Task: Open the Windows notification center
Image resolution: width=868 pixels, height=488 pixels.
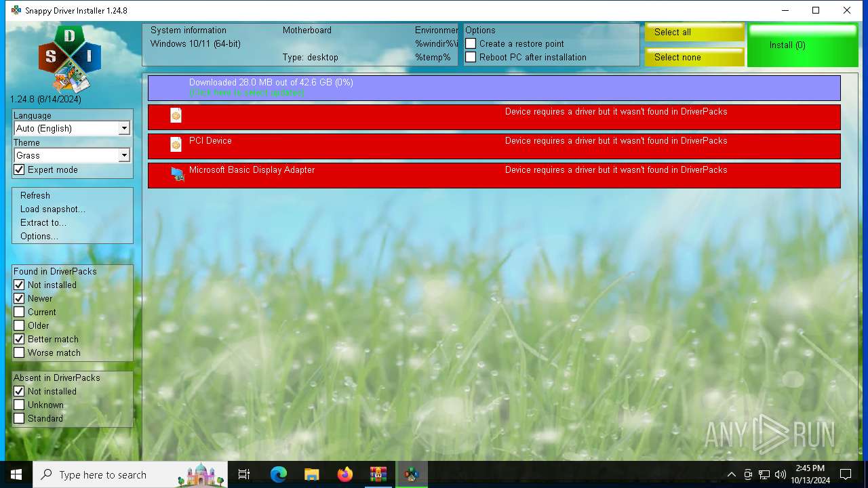Action: tap(846, 474)
